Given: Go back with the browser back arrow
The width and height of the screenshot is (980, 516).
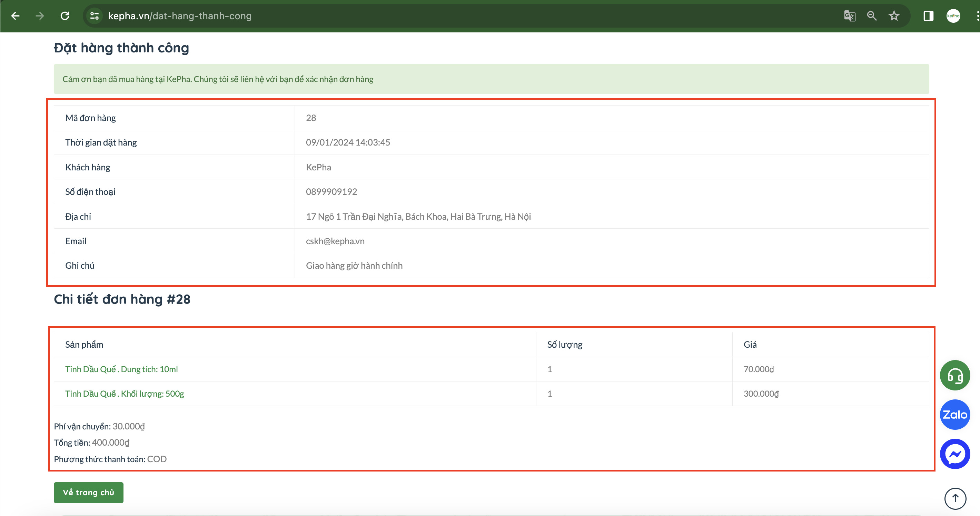Looking at the screenshot, I should pos(15,16).
